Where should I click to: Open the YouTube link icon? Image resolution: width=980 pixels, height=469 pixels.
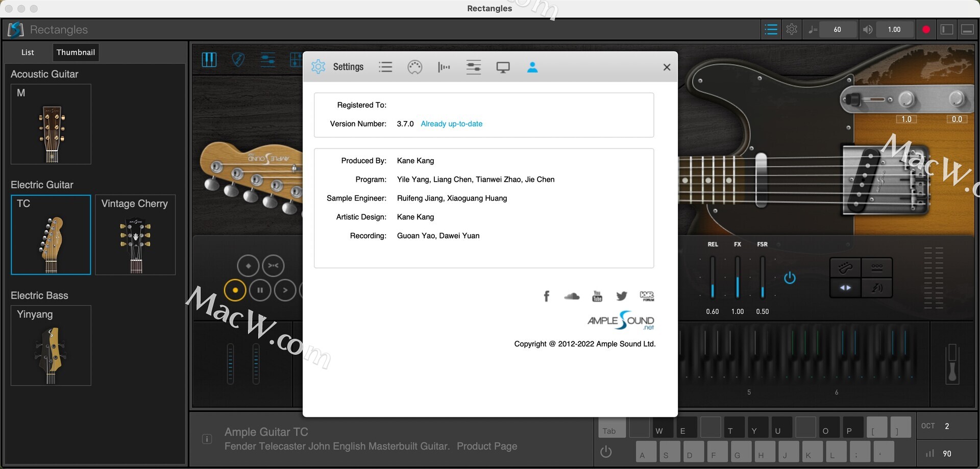597,296
